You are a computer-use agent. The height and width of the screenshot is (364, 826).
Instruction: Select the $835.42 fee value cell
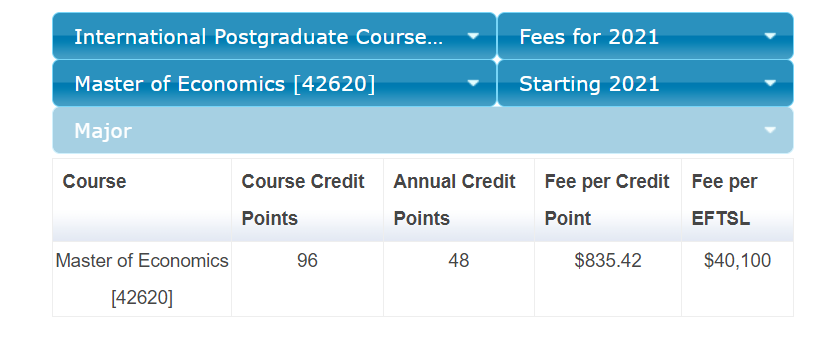pos(608,279)
